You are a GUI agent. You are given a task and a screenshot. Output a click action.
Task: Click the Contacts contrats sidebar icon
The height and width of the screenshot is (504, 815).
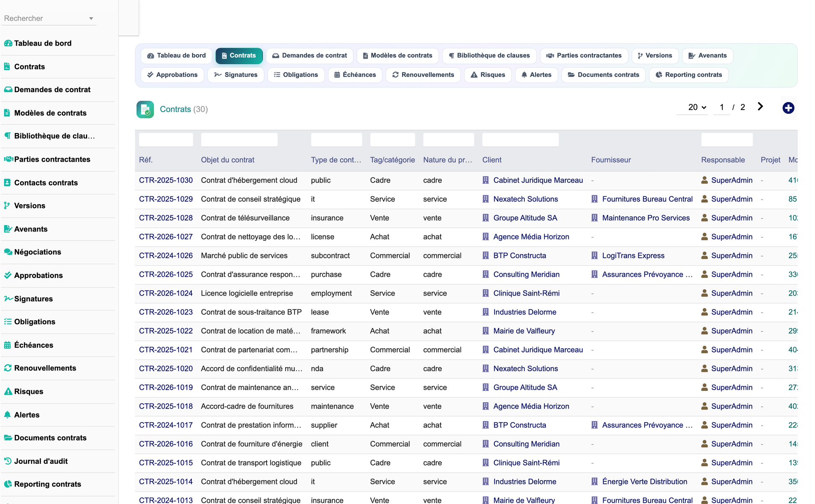(x=7, y=183)
